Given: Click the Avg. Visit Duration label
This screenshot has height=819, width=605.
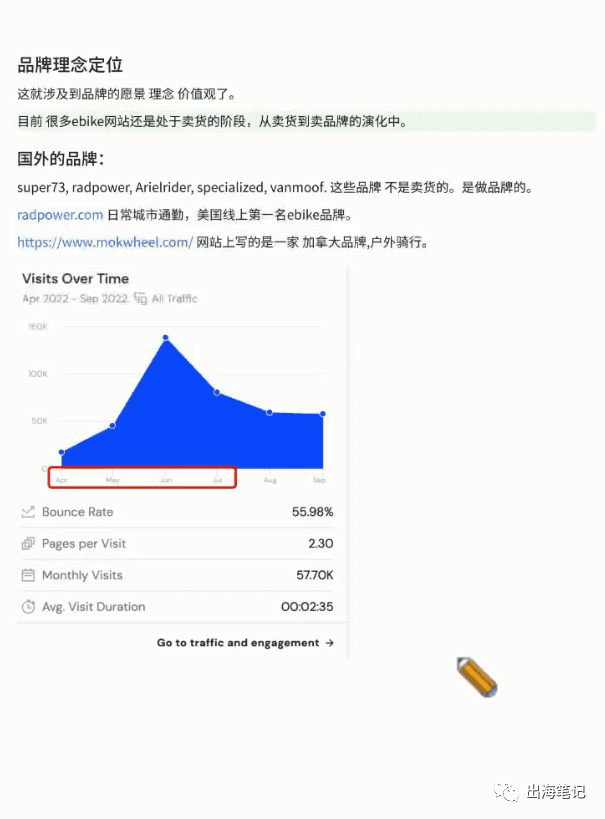Looking at the screenshot, I should (94, 607).
